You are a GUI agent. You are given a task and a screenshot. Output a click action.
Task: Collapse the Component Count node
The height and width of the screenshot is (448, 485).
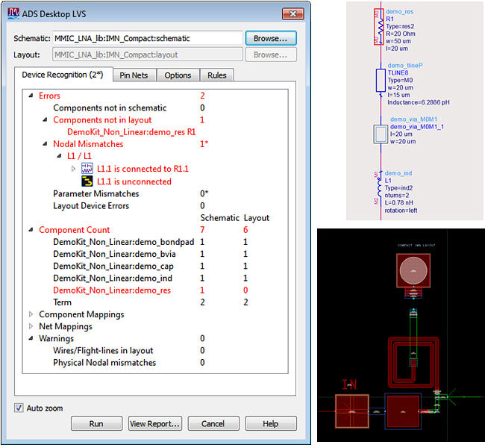[31, 230]
